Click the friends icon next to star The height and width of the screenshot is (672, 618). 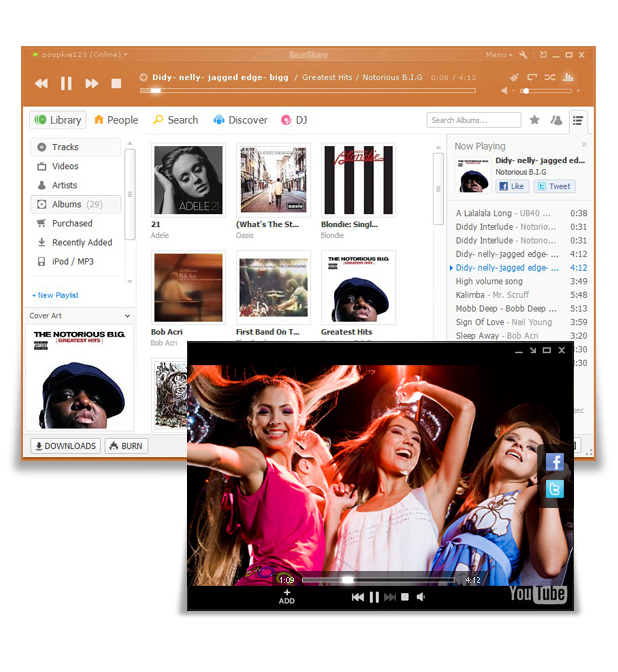click(x=556, y=120)
